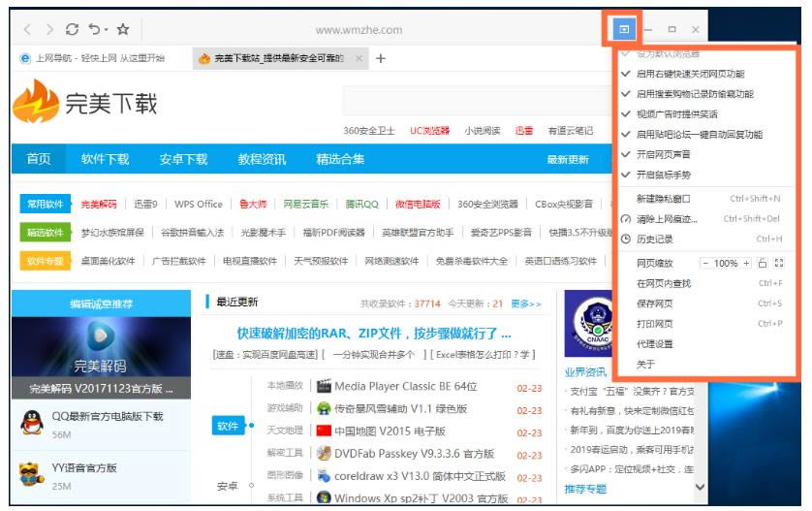Click the YY语音 raccoon icon

point(32,474)
